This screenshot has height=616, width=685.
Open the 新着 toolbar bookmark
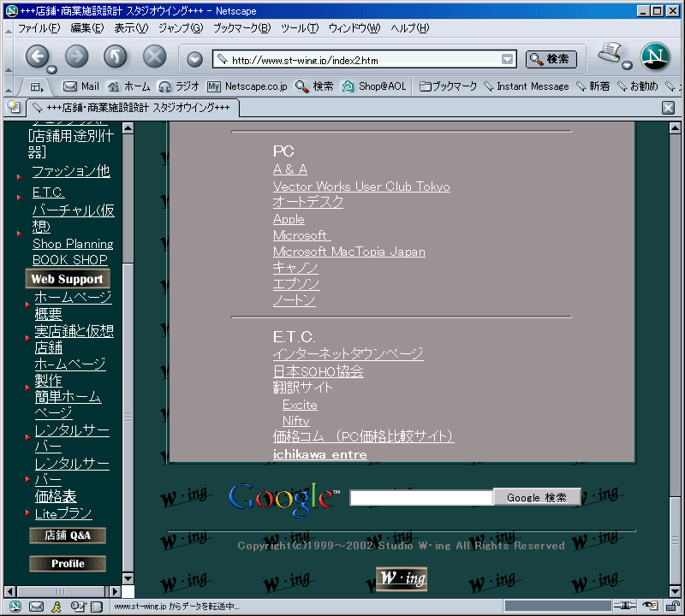[593, 86]
